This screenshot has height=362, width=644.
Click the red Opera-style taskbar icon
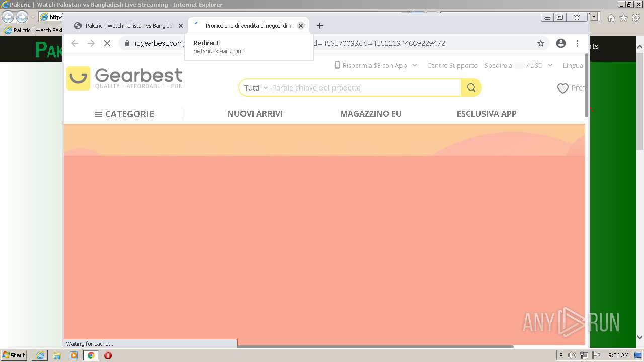[x=108, y=355]
